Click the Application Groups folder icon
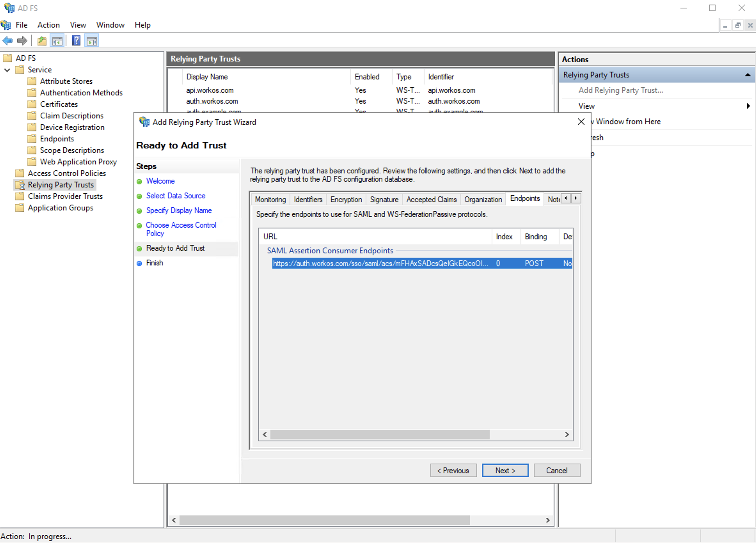The width and height of the screenshot is (756, 543). click(20, 208)
